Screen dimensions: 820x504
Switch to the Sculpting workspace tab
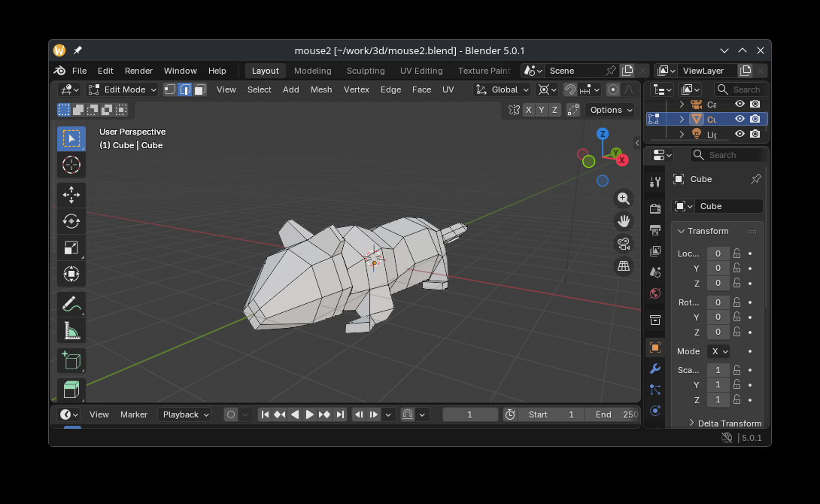(366, 71)
